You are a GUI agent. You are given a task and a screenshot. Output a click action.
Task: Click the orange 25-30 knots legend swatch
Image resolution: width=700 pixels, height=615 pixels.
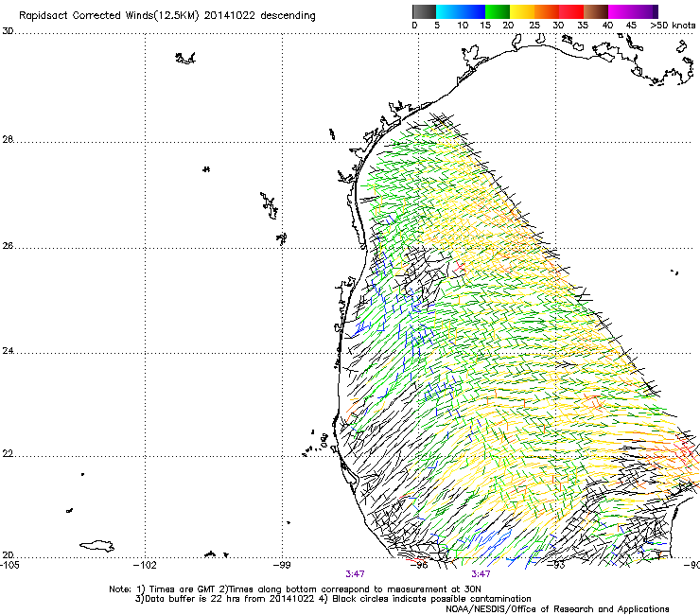click(x=547, y=11)
